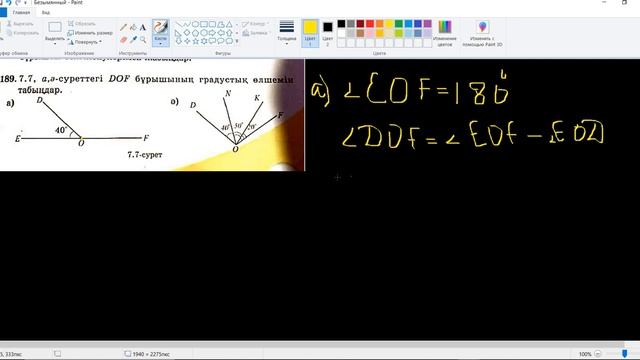Open the Заливка (Fill) dropdown

pyautogui.click(x=256, y=33)
